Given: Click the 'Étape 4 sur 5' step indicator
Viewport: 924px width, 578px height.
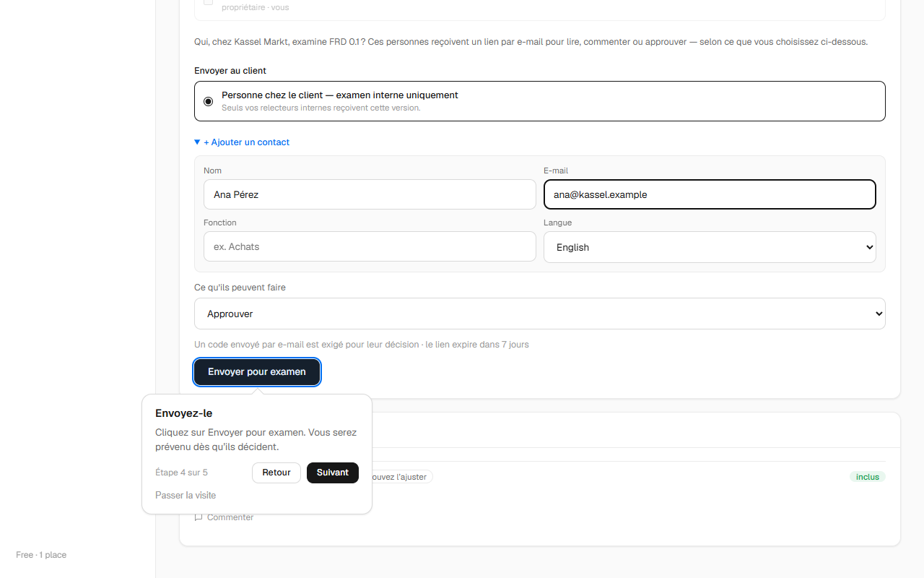Looking at the screenshot, I should click(x=181, y=473).
